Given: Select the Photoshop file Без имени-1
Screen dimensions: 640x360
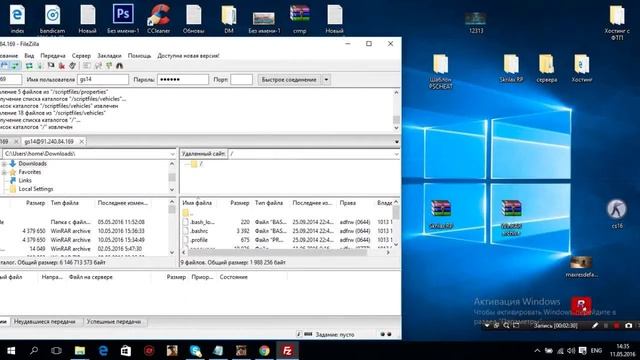Looking at the screenshot, I should [123, 19].
